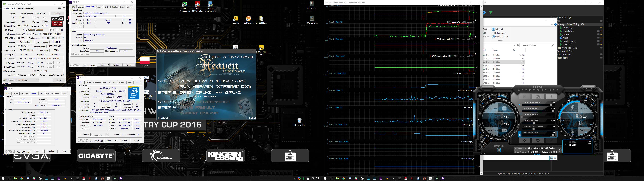Click Afterburner K (Kombustor) button
The height and width of the screenshot is (181, 644).
pyautogui.click(x=525, y=97)
